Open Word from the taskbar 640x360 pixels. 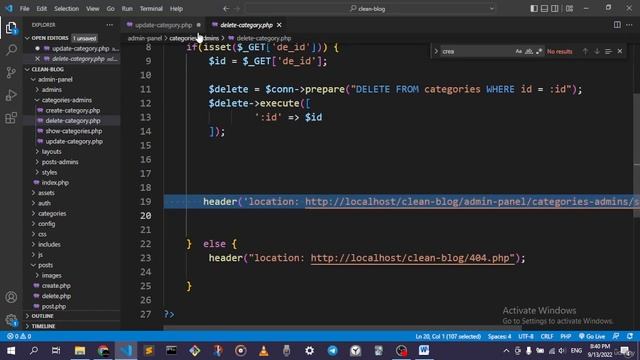click(x=424, y=351)
